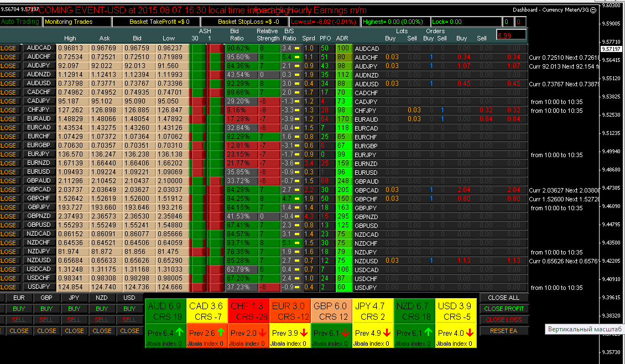The height and width of the screenshot is (364, 625).
Task: Click red down arrow in USD Prev 4.0 tile
Action: [x=470, y=332]
